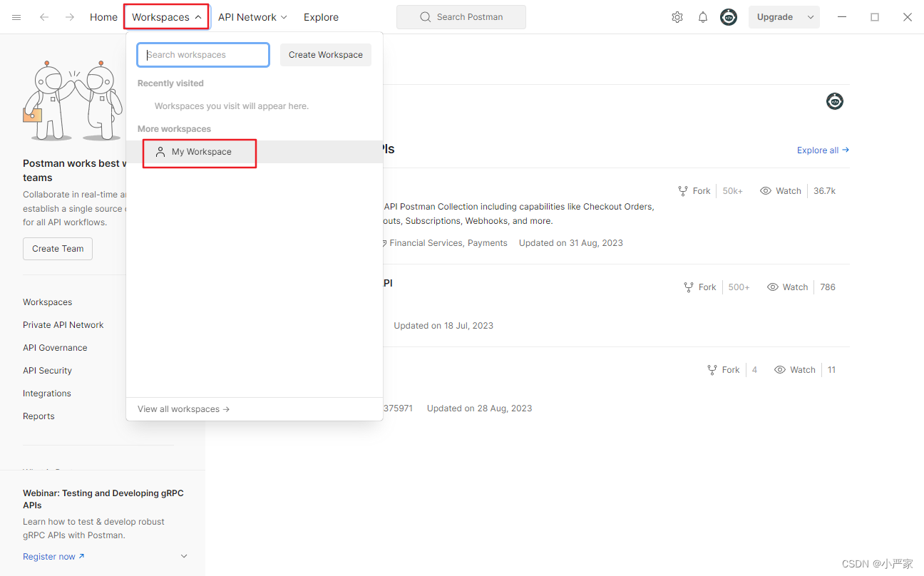Click the 50k+ fork count
This screenshot has height=576, width=924.
[x=733, y=191]
